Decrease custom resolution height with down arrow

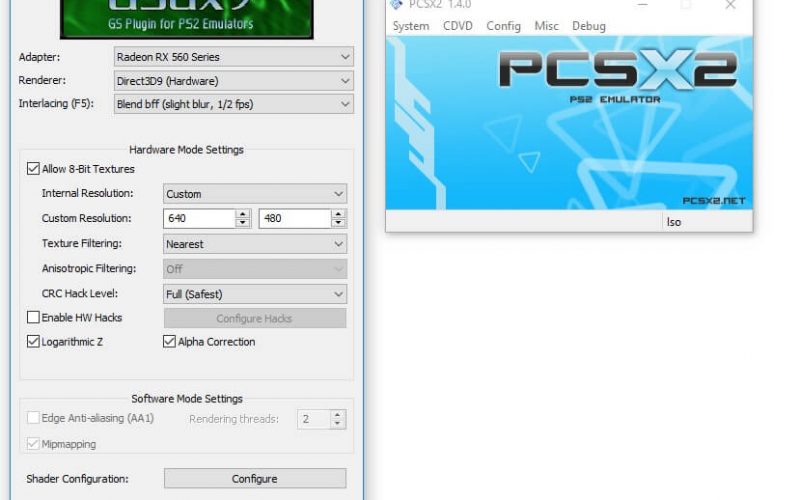coord(338,223)
